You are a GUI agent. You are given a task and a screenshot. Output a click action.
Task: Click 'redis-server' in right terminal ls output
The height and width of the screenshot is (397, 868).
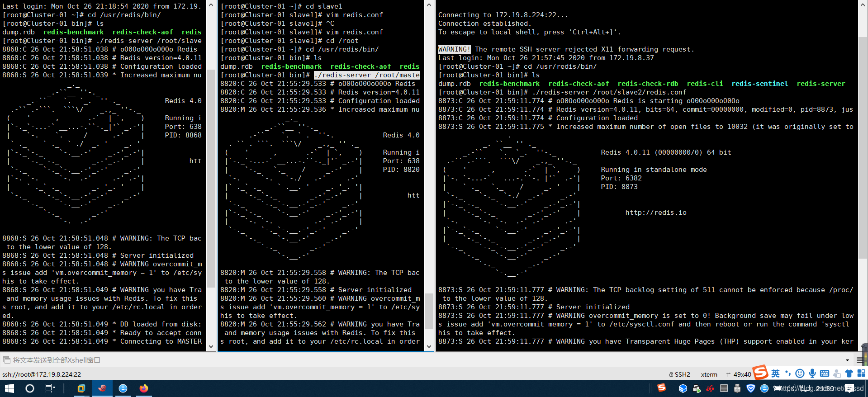tap(821, 84)
